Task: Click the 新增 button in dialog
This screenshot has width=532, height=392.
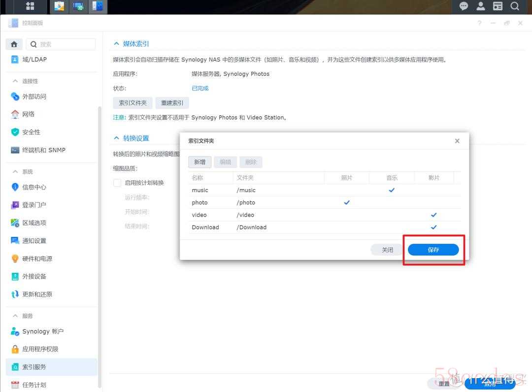Action: click(x=200, y=162)
